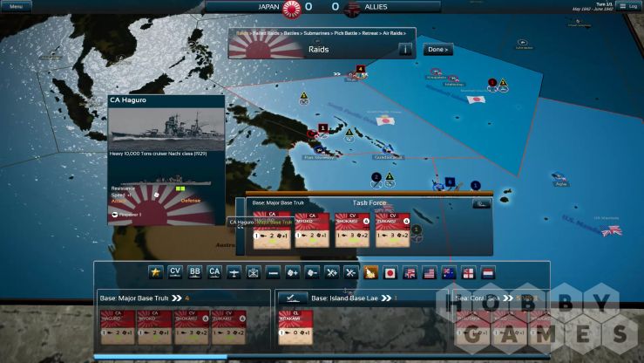This screenshot has width=644, height=363.
Task: Toggle the amphibious unit filter icon
Action: click(x=254, y=272)
